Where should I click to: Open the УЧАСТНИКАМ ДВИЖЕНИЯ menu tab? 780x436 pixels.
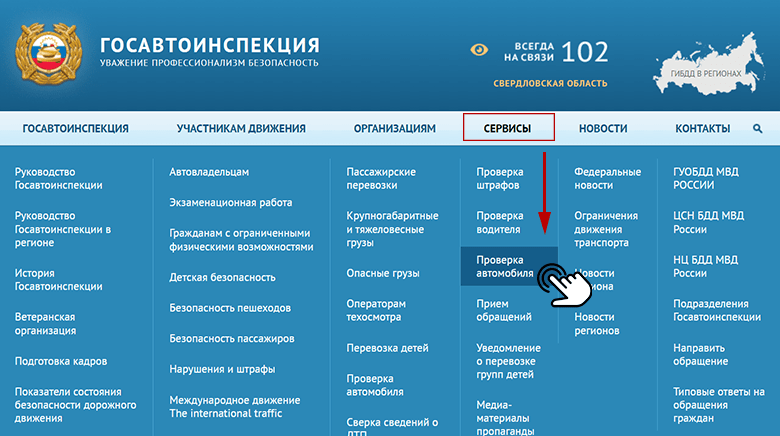pos(241,128)
